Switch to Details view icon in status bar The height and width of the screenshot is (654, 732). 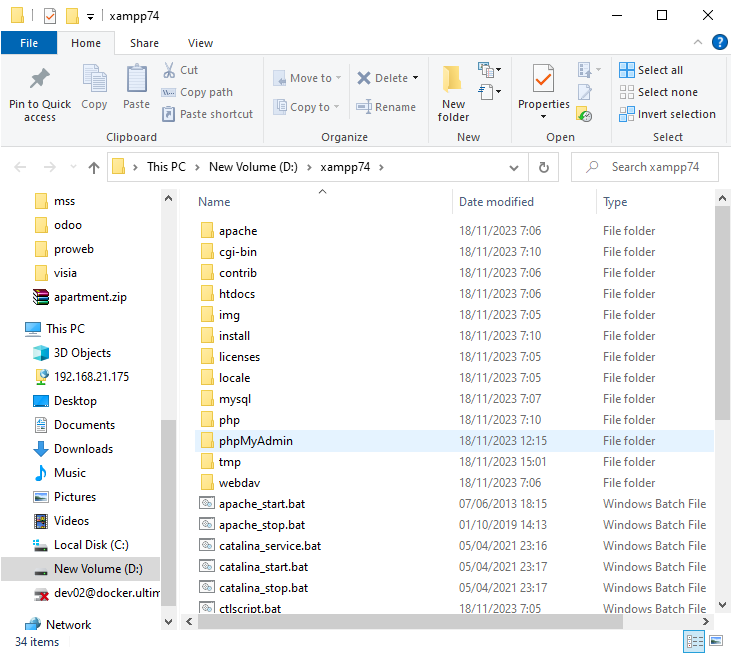coord(694,641)
